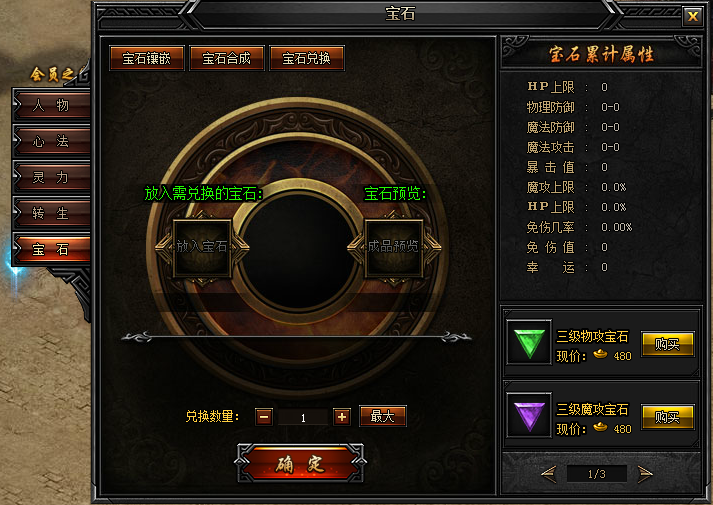
Task: Click the 确定 confirm button
Action: pyautogui.click(x=300, y=464)
